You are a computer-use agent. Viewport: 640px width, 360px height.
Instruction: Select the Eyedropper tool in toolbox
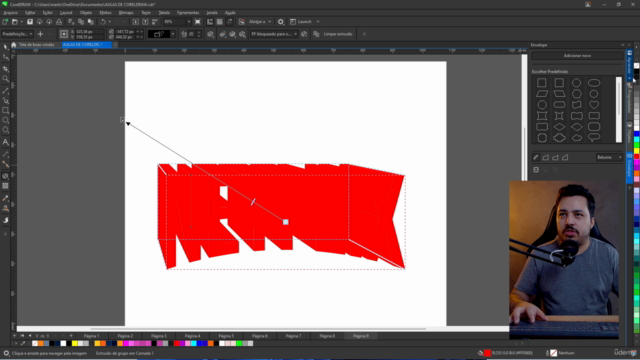(x=5, y=198)
